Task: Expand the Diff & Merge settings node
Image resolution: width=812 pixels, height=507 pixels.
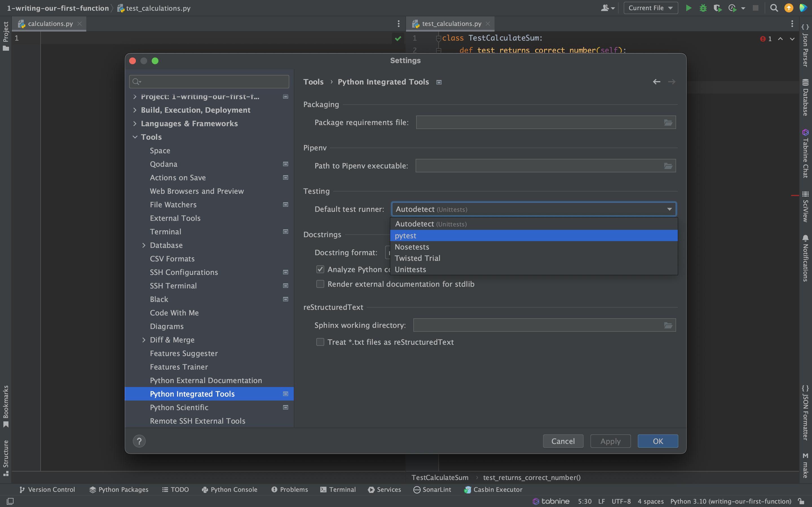Action: pyautogui.click(x=144, y=340)
